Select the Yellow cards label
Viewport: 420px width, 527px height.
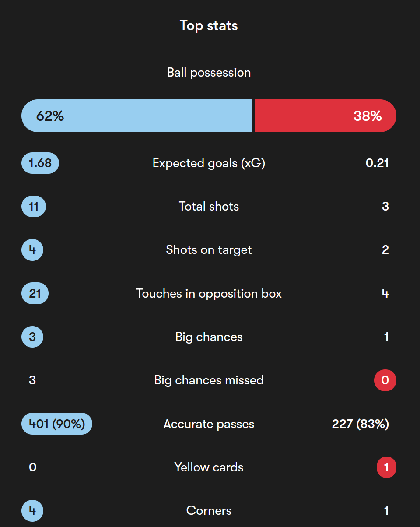click(x=209, y=467)
